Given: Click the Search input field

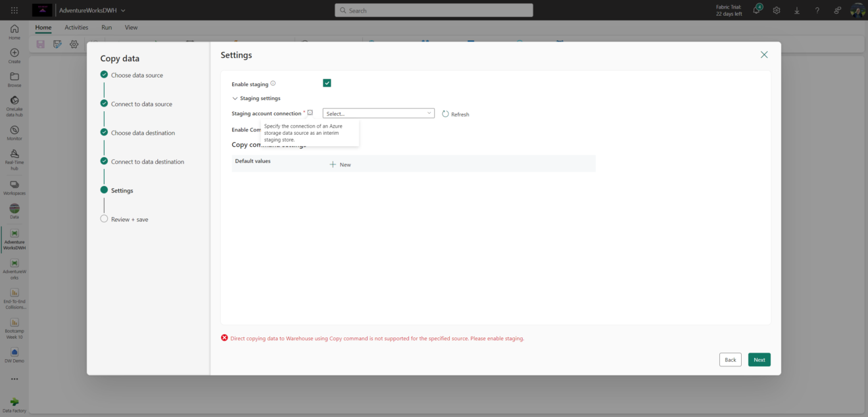Looking at the screenshot, I should (434, 11).
